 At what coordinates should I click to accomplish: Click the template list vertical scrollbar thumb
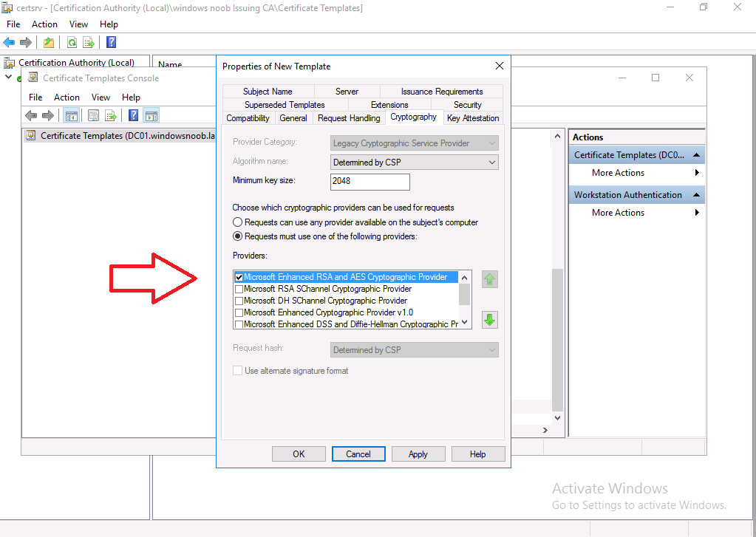(x=557, y=340)
